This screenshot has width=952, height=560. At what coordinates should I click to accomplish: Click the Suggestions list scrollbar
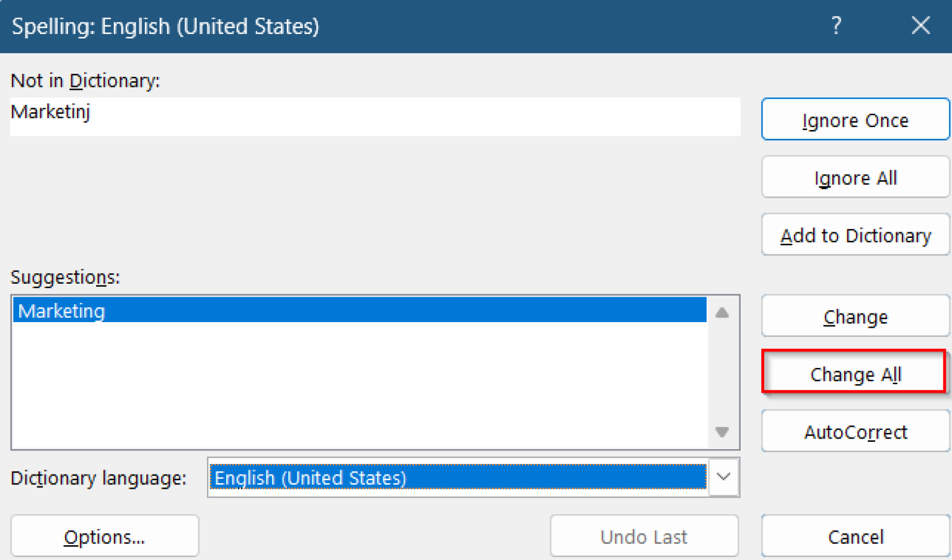[x=721, y=372]
